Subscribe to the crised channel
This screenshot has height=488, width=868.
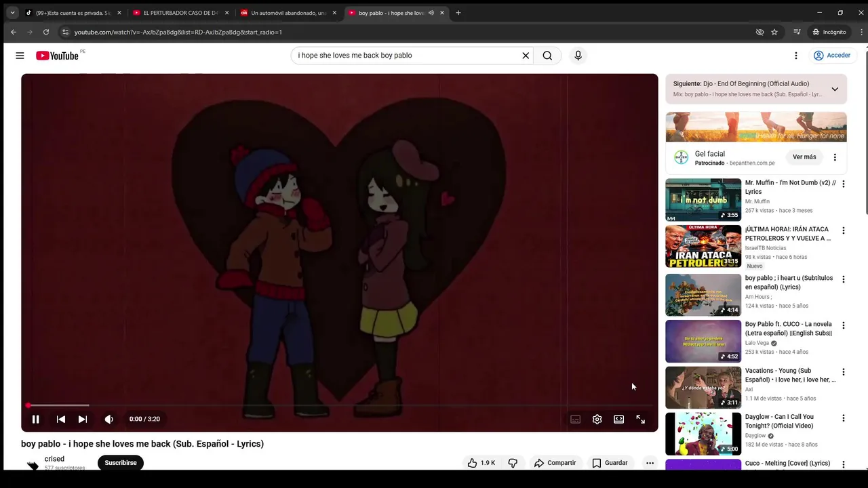[121, 463]
